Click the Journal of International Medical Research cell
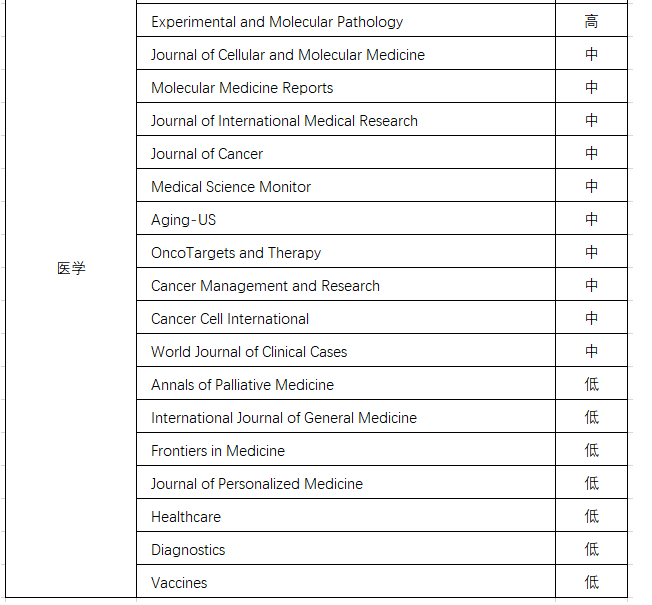 [x=346, y=119]
